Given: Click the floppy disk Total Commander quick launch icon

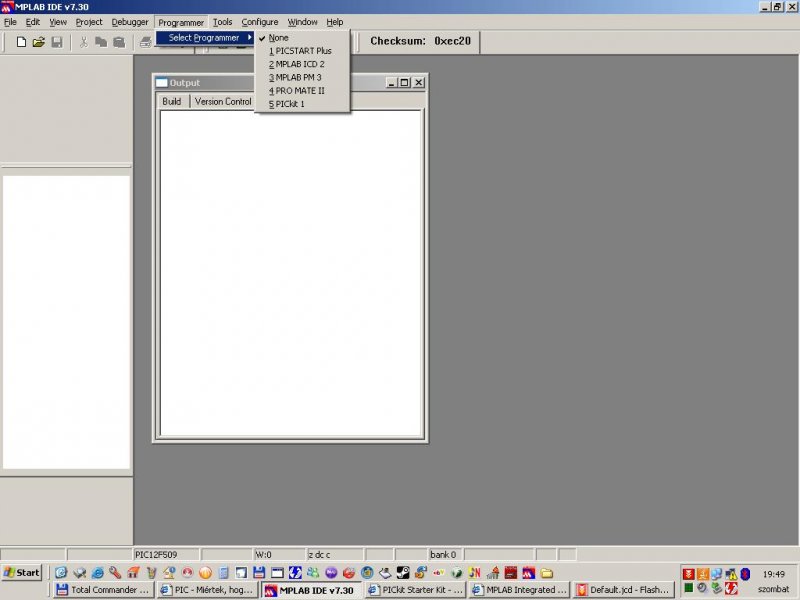Looking at the screenshot, I should coord(259,573).
